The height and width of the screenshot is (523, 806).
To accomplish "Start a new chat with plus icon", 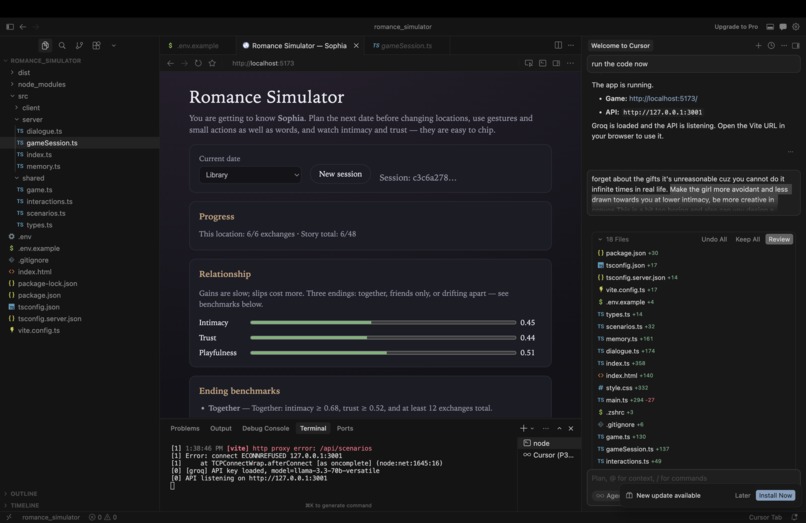I will pos(758,46).
